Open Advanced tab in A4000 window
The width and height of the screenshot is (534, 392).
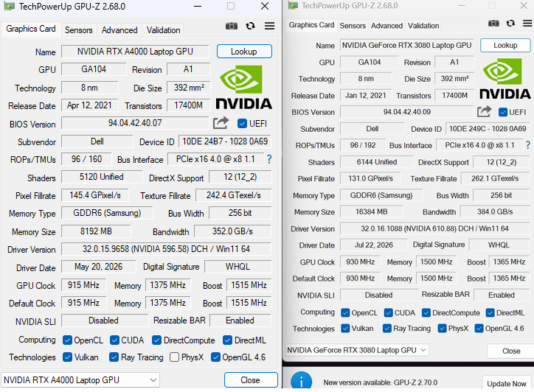coord(119,30)
